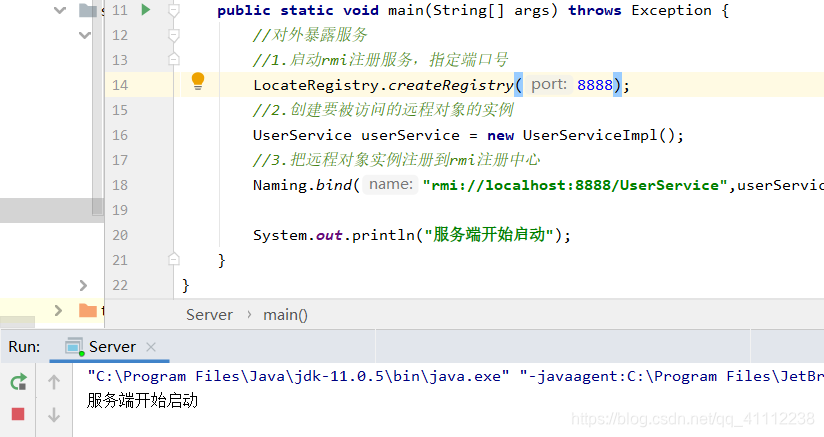Move down the stack trace in console
Viewport: 824px width, 437px height.
pyautogui.click(x=54, y=415)
